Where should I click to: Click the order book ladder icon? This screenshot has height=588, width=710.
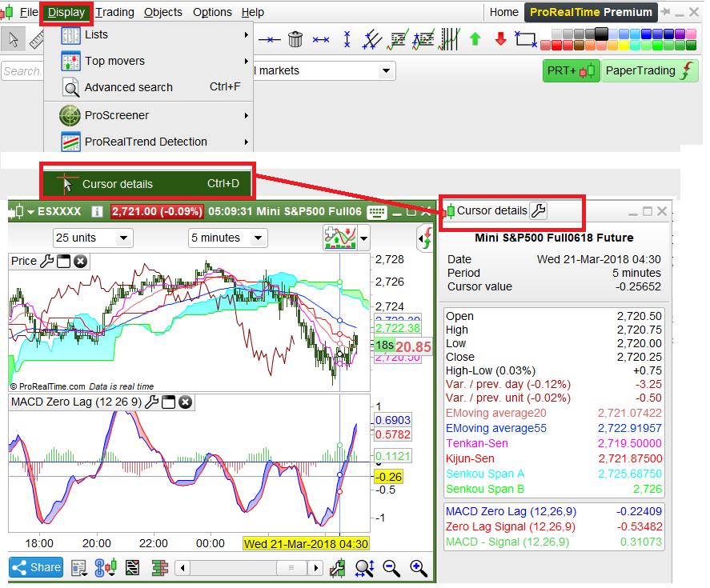(159, 568)
